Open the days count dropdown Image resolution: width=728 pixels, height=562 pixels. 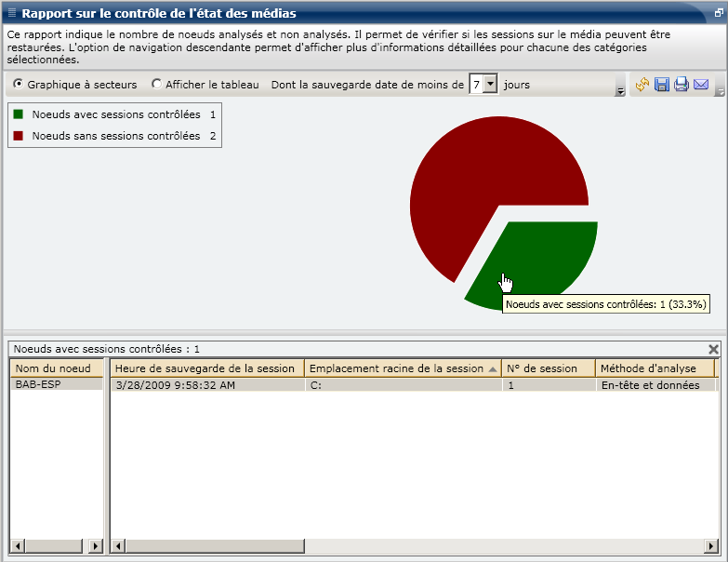(x=491, y=85)
